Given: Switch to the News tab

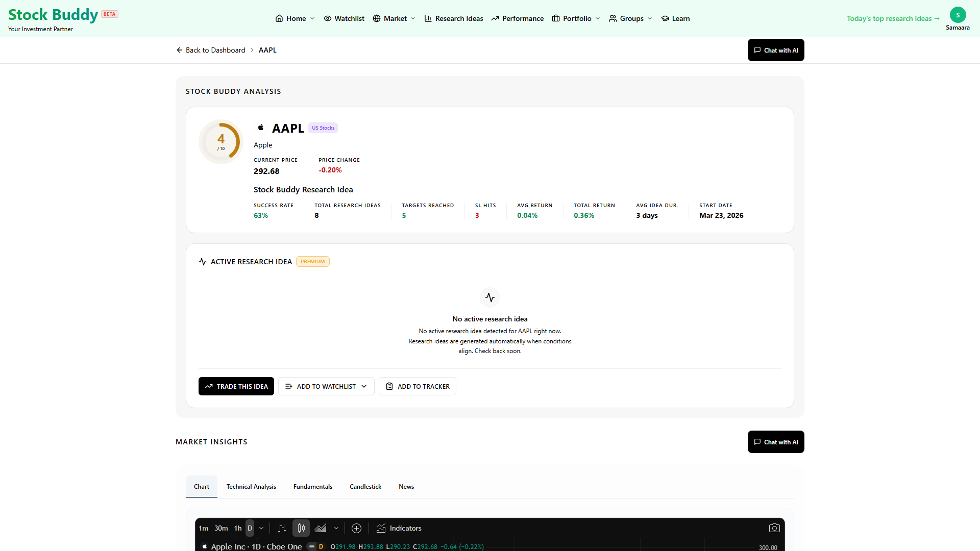Looking at the screenshot, I should (406, 487).
